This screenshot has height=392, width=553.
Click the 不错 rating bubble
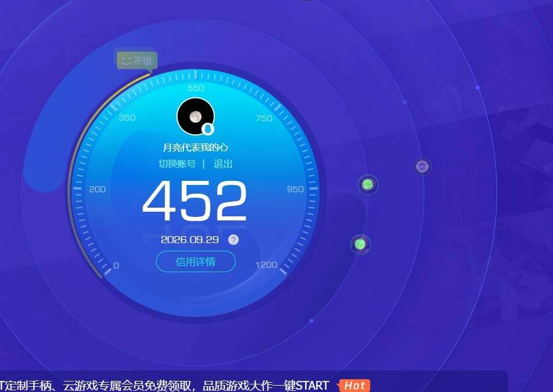(137, 60)
